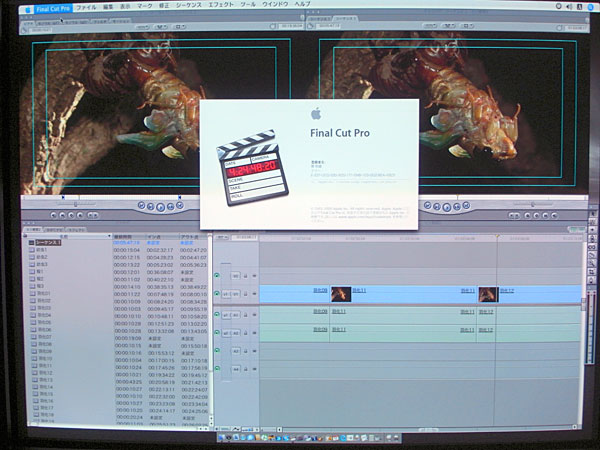
Task: Select the Edit Selection tool in palette
Action: tap(593, 222)
